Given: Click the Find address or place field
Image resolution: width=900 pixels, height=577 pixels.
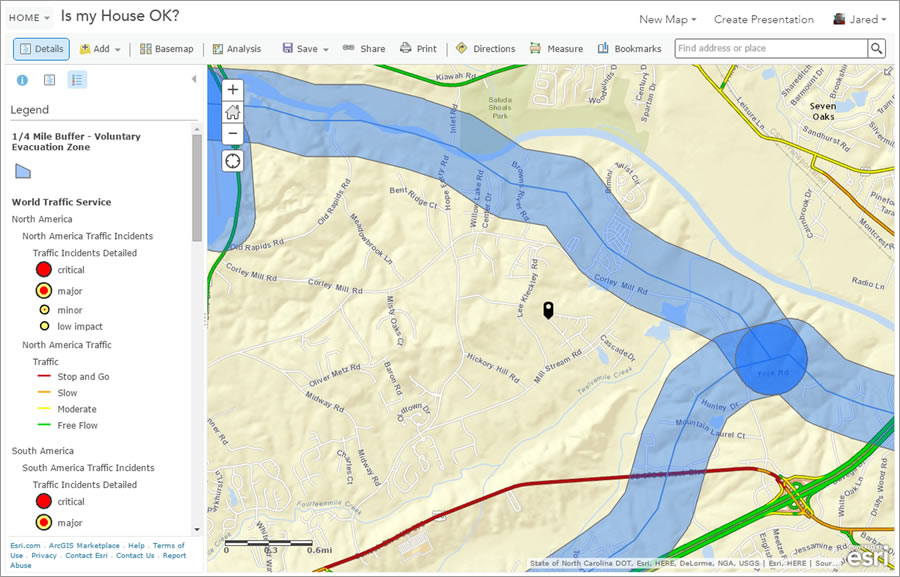Looking at the screenshot, I should (x=770, y=48).
